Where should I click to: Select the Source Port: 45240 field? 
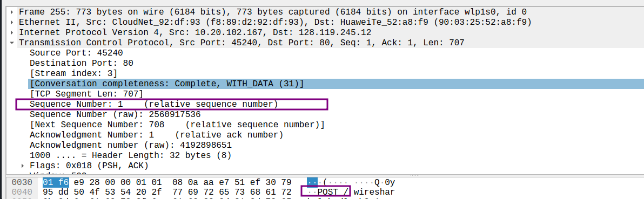76,53
